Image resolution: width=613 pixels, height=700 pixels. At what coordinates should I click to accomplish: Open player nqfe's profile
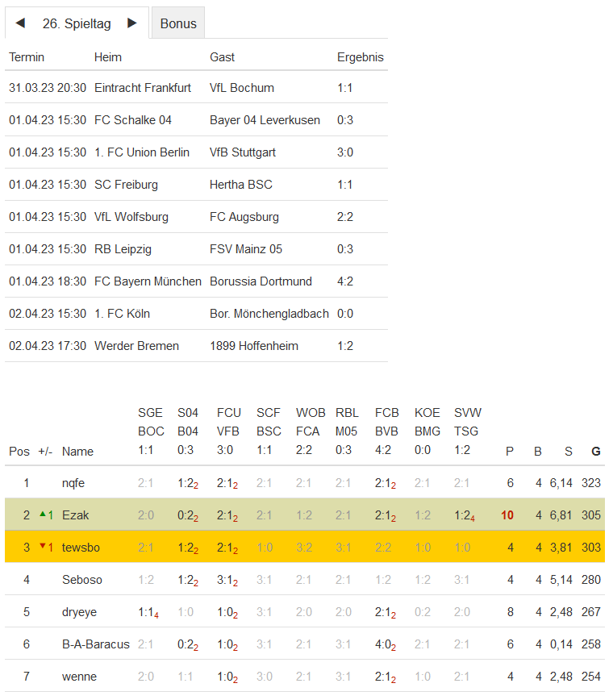point(73,483)
